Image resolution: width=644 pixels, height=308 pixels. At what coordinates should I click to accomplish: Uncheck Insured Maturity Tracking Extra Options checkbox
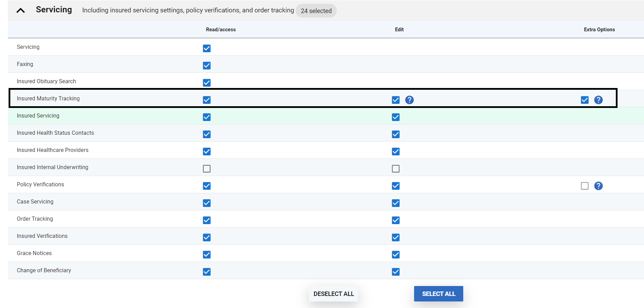pyautogui.click(x=585, y=100)
